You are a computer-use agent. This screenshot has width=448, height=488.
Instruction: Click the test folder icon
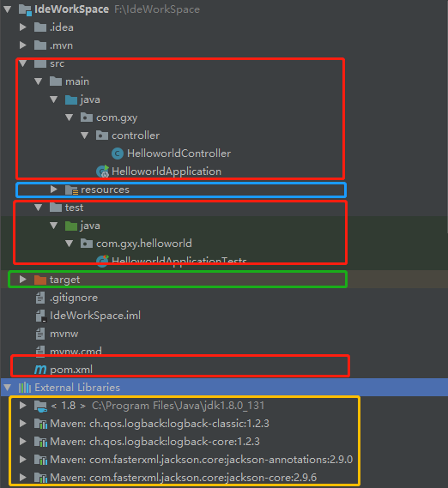[x=56, y=208]
